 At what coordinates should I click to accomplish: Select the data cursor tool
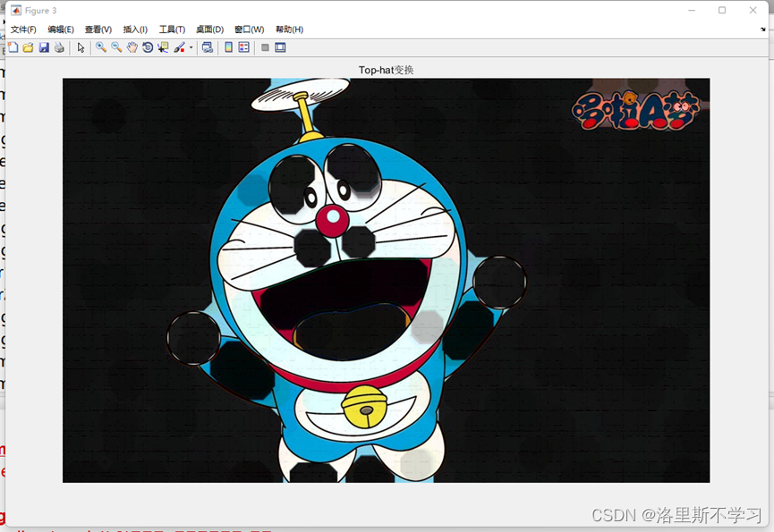(163, 47)
